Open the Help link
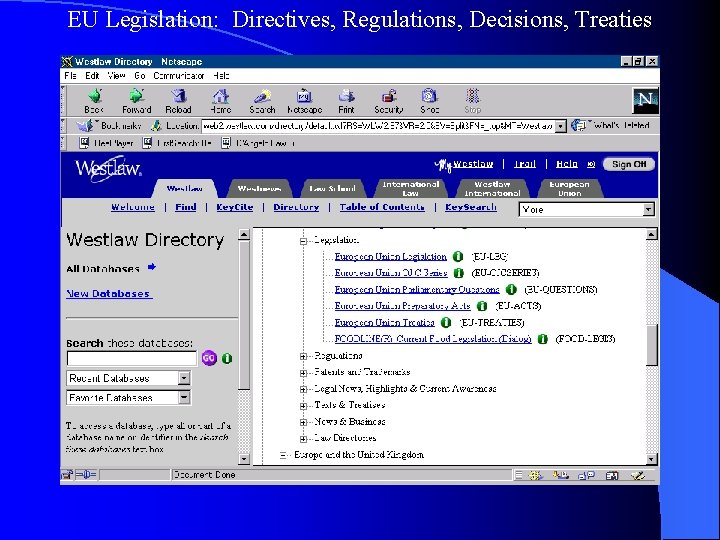 pos(567,164)
